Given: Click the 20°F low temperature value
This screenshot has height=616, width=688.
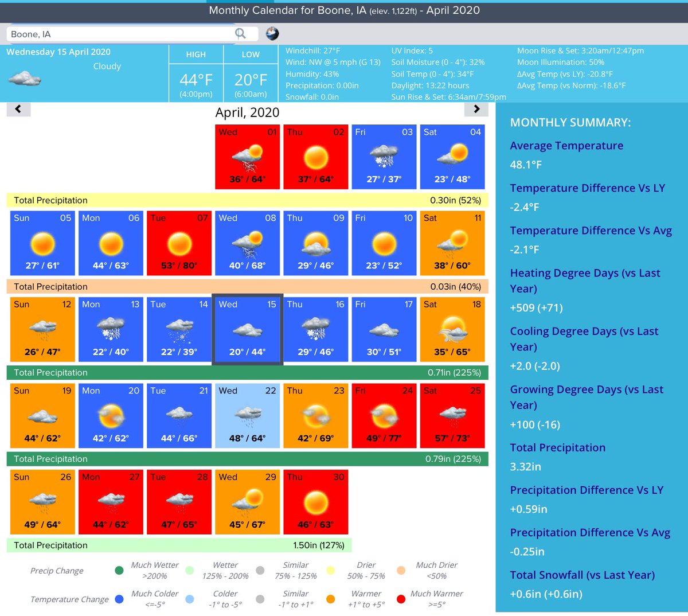Looking at the screenshot, I should 251,79.
